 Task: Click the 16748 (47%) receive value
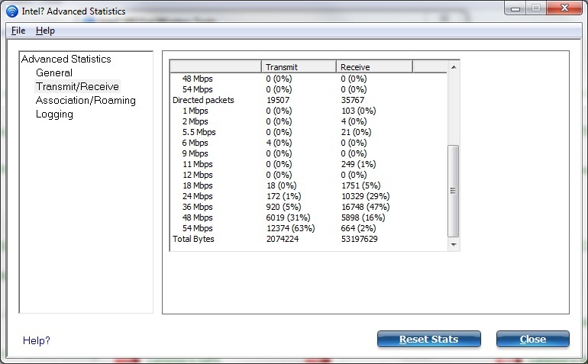point(365,207)
